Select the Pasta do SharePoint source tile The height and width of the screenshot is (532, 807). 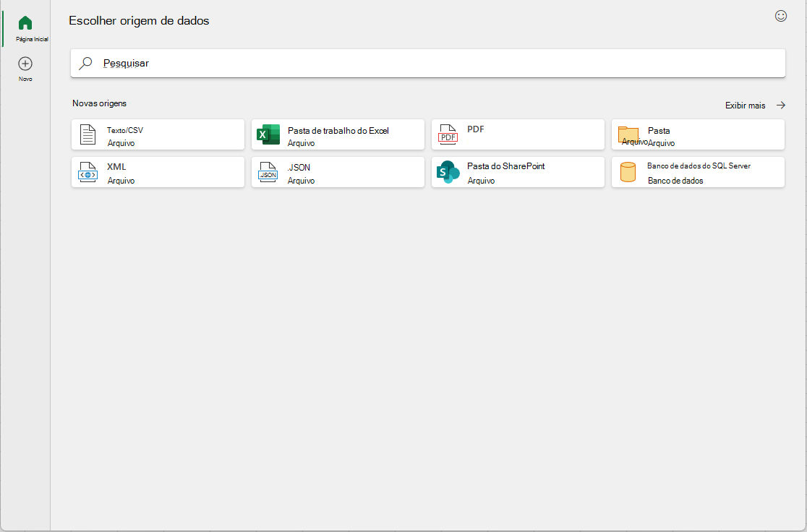518,172
